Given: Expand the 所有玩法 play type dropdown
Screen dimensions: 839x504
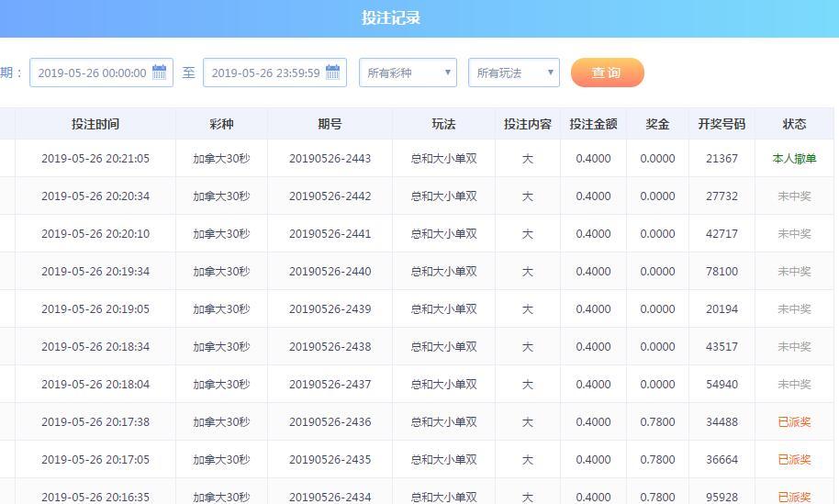Looking at the screenshot, I should pyautogui.click(x=514, y=73).
